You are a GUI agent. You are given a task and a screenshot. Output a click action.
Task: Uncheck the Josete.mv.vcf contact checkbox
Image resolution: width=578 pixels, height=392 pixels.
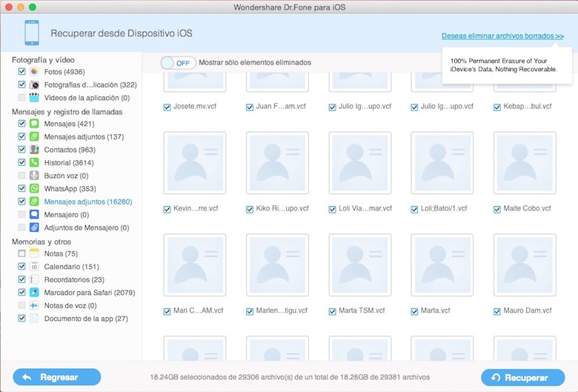coord(167,107)
